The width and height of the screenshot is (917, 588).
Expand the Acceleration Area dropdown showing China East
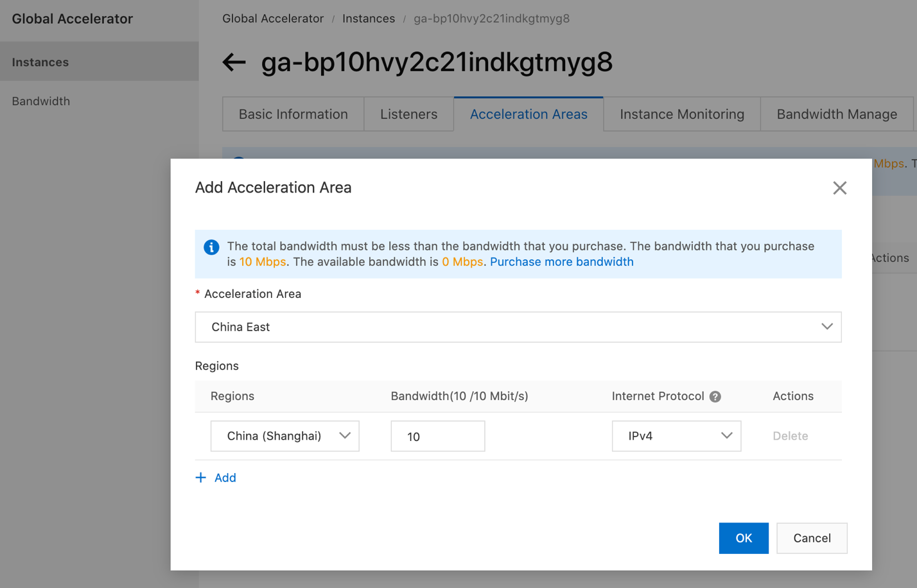[x=518, y=327]
